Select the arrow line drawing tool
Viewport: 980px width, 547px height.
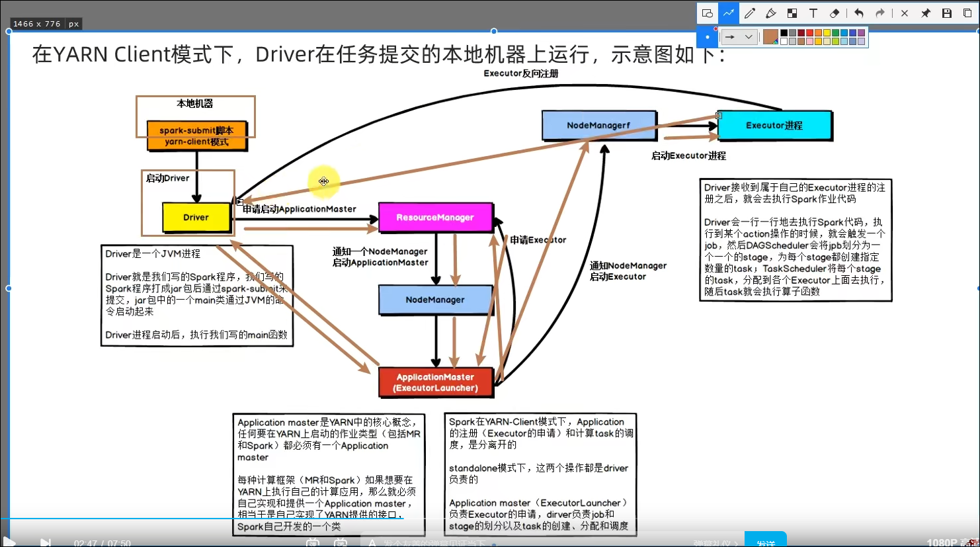[x=729, y=13]
